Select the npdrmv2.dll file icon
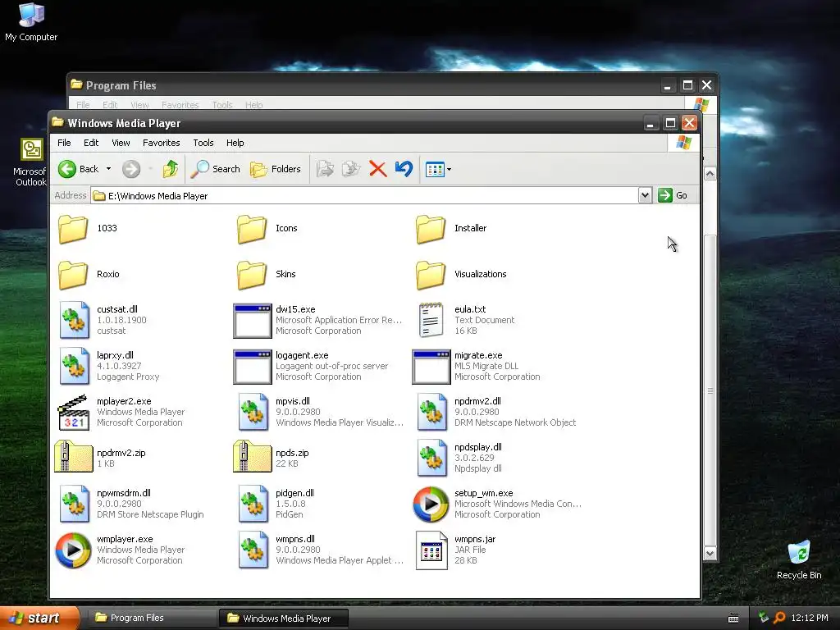The height and width of the screenshot is (630, 840). [x=431, y=412]
